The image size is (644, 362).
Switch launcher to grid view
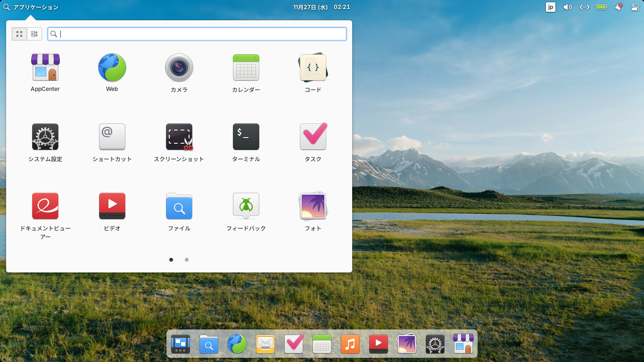coord(19,33)
